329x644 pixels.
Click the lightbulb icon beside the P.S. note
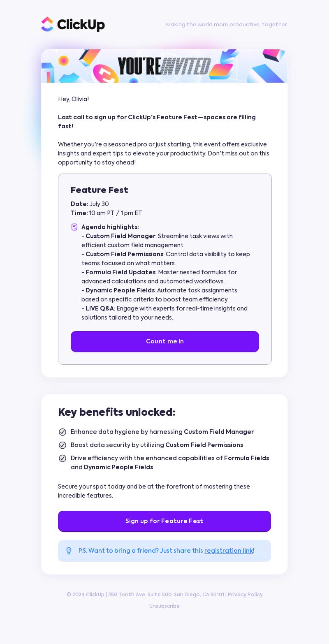[x=69, y=551]
